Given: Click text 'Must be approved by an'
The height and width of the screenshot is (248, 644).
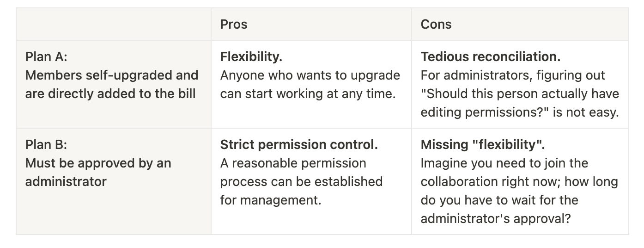Looking at the screenshot, I should point(98,163).
